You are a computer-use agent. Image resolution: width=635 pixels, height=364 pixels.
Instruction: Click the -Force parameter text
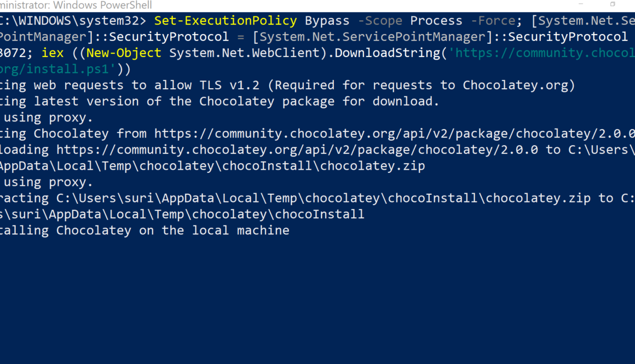click(493, 21)
